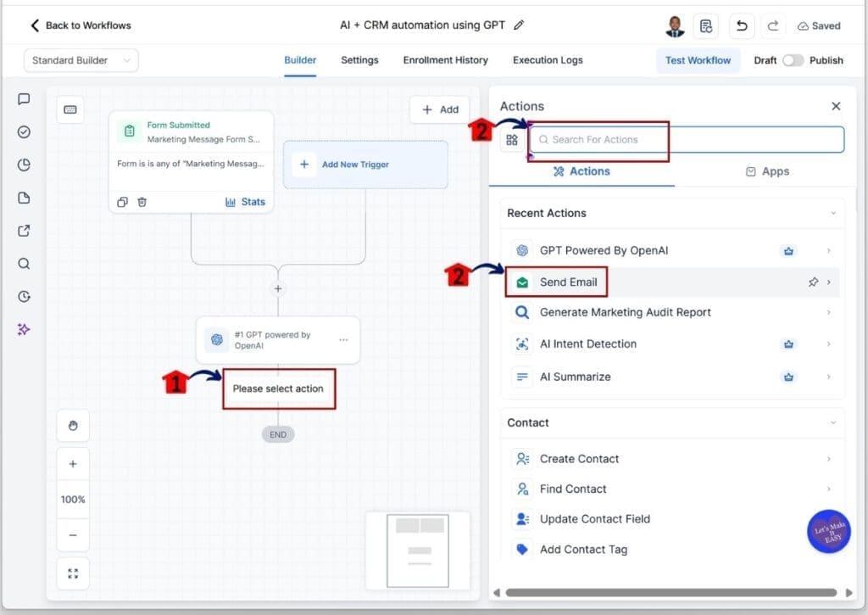
Task: Open the Standard Builder dropdown
Action: click(x=81, y=60)
